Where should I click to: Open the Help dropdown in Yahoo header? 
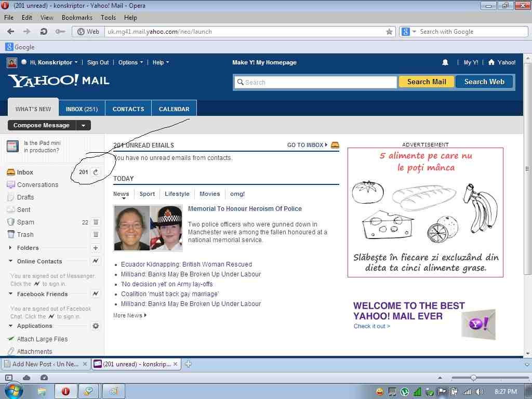tap(161, 62)
